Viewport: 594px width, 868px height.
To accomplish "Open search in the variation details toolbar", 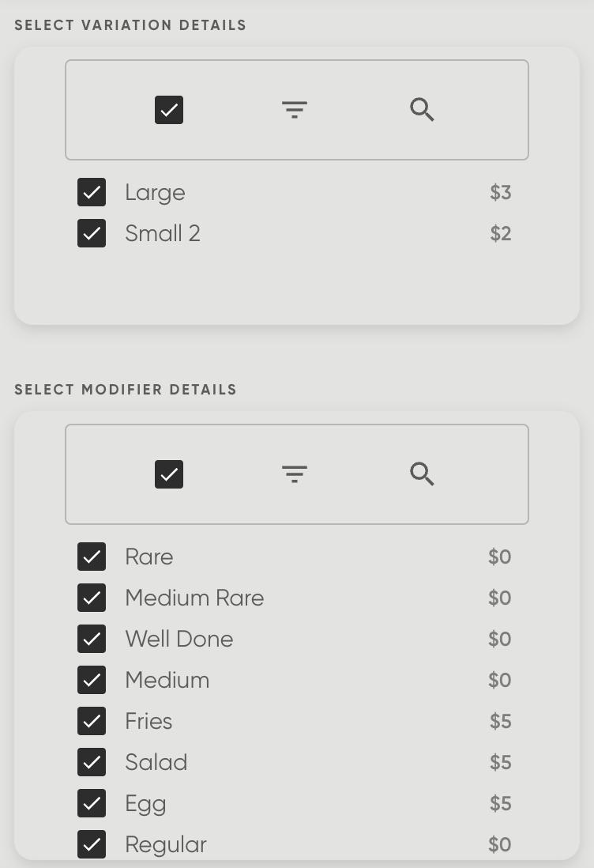I will tap(422, 110).
